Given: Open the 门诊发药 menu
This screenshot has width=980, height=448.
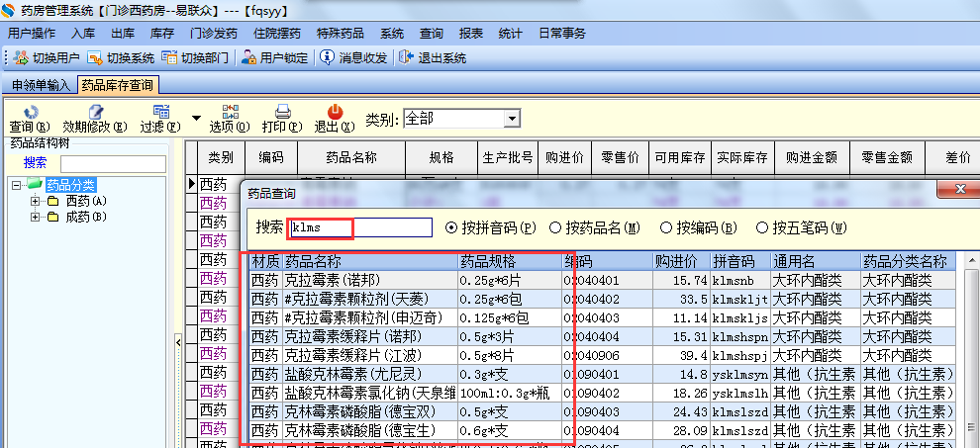Looking at the screenshot, I should coord(214,34).
